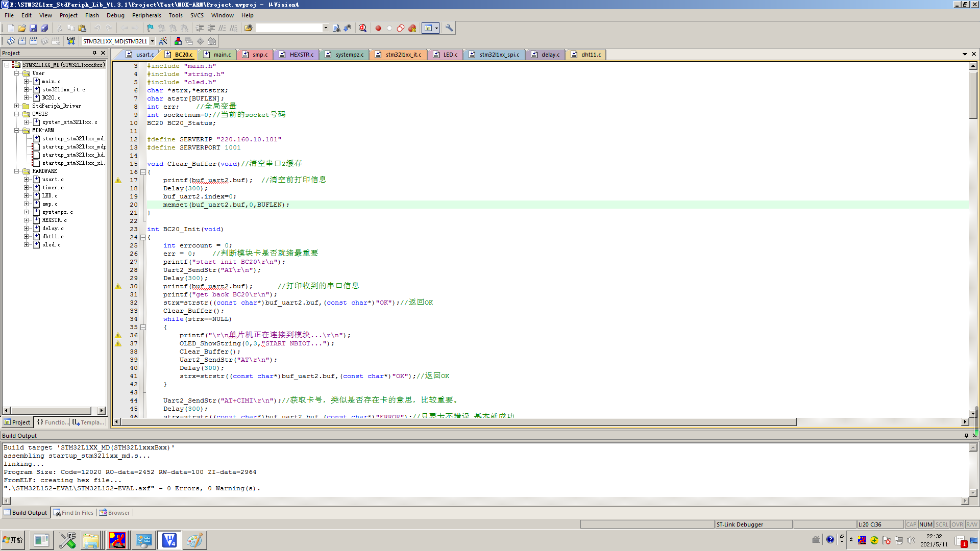The height and width of the screenshot is (551, 980).
Task: Open the Peripherals menu
Action: click(146, 15)
